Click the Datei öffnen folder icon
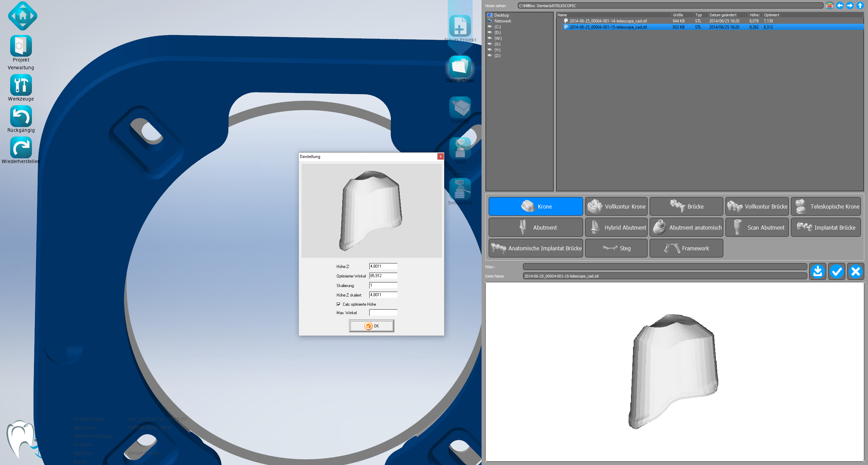Image resolution: width=868 pixels, height=465 pixels. (x=460, y=67)
